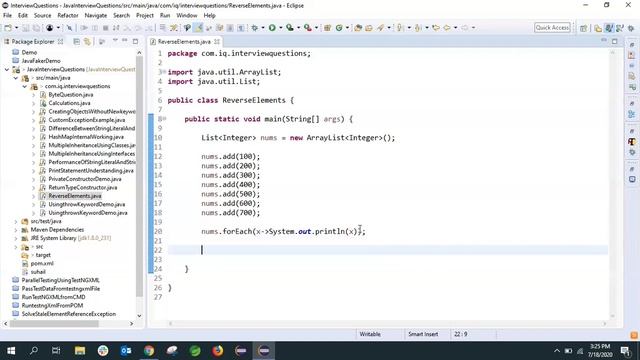Collapse the src/main/java folder node
This screenshot has width=640, height=360.
tap(16, 78)
